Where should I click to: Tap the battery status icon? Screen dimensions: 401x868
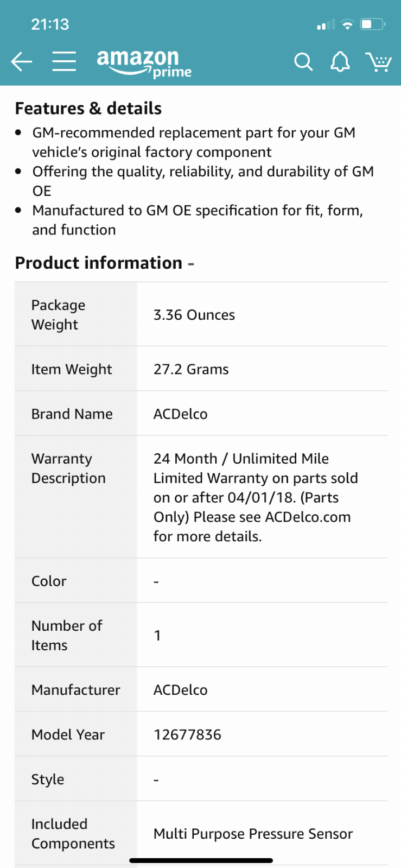373,24
